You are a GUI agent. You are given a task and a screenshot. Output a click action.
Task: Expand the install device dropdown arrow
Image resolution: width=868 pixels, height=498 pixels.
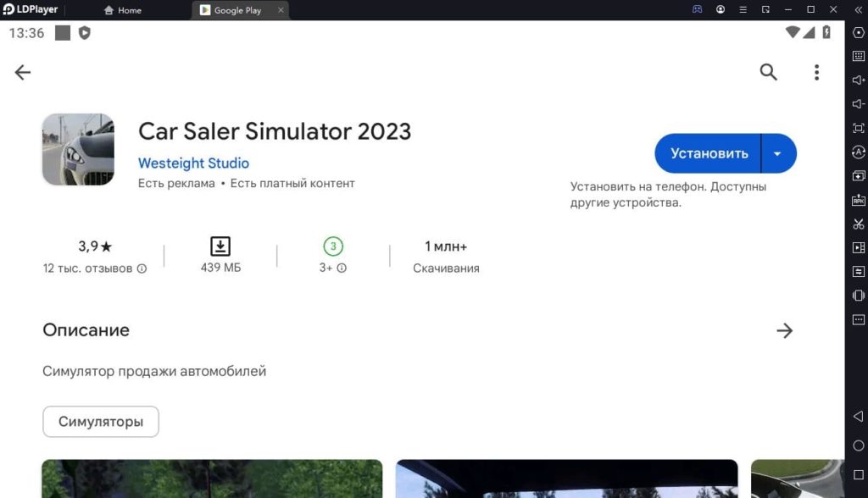point(778,153)
